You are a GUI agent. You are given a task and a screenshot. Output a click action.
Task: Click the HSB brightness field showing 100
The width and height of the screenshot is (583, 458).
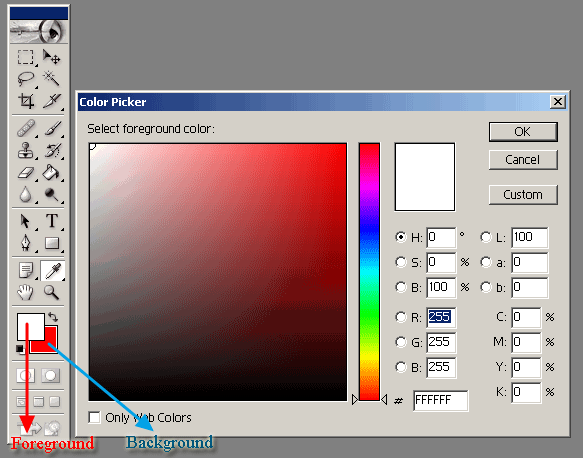[441, 287]
